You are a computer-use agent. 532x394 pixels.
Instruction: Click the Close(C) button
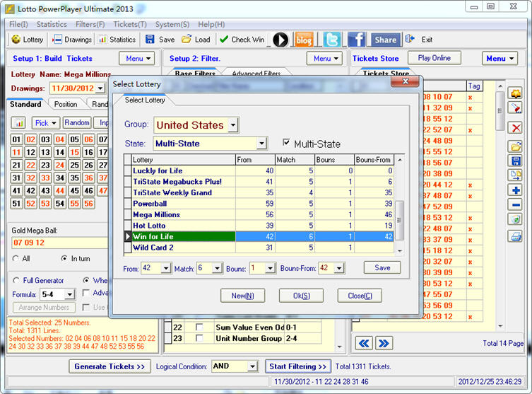(360, 296)
